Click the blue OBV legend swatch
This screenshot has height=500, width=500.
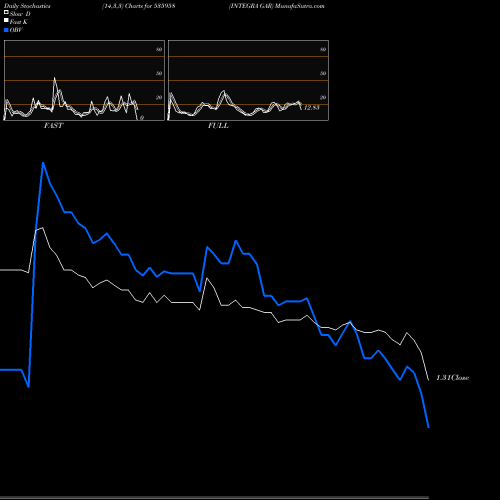click(x=6, y=30)
